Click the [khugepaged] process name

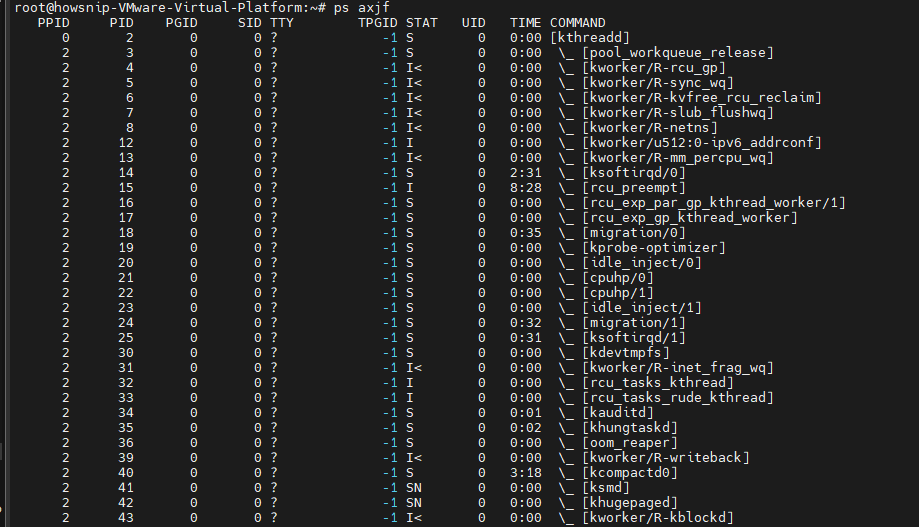tap(630, 502)
